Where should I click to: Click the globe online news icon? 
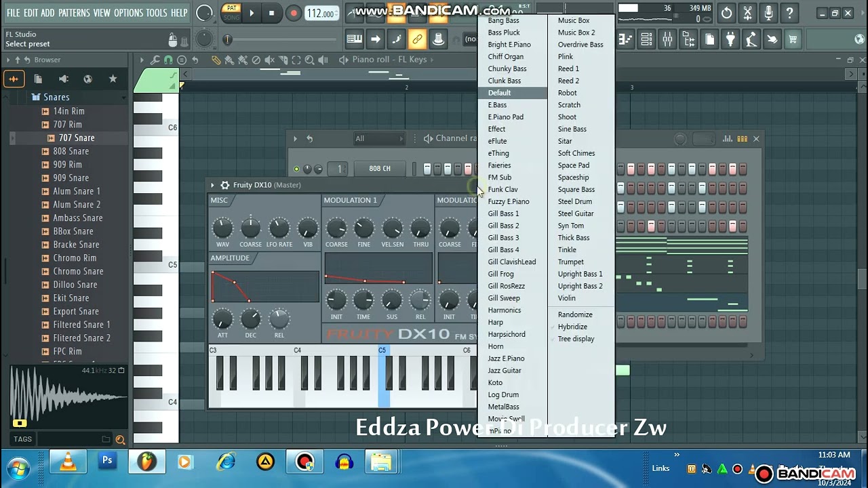pos(859,40)
